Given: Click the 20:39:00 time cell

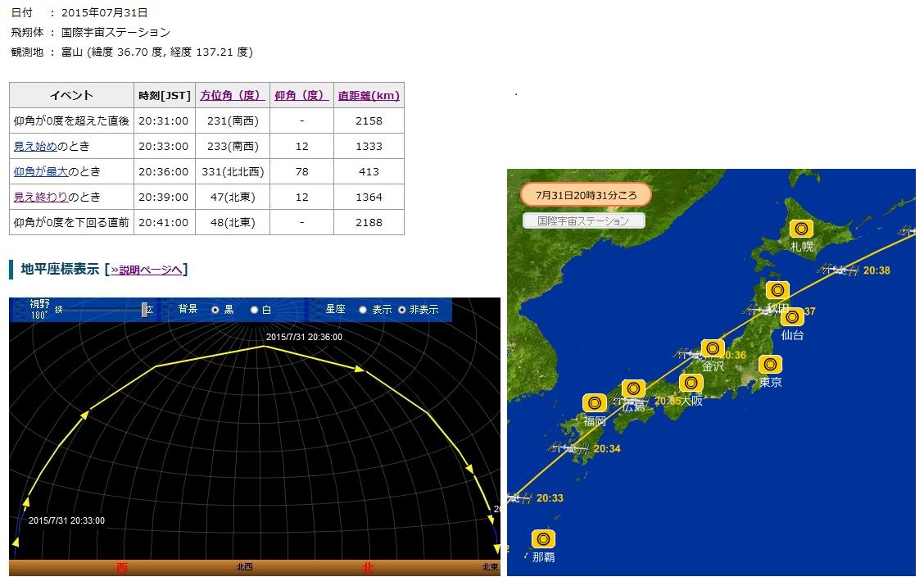Looking at the screenshot, I should (164, 197).
